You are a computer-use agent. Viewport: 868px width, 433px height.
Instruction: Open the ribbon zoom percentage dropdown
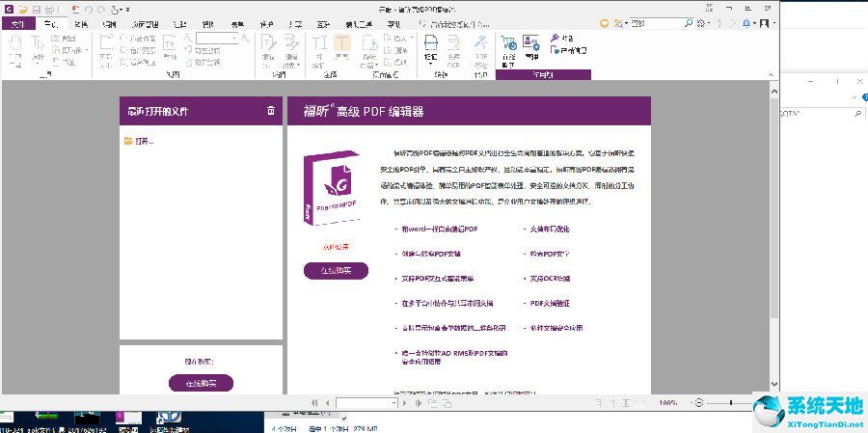(234, 39)
